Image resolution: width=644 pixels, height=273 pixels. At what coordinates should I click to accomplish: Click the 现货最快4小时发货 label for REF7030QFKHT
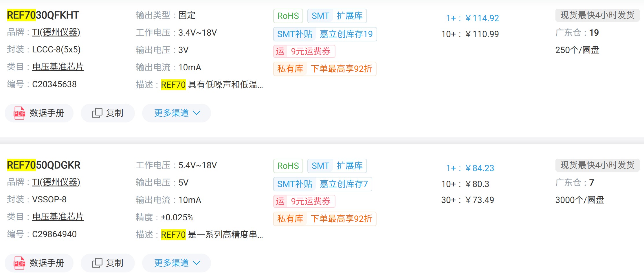(x=597, y=15)
